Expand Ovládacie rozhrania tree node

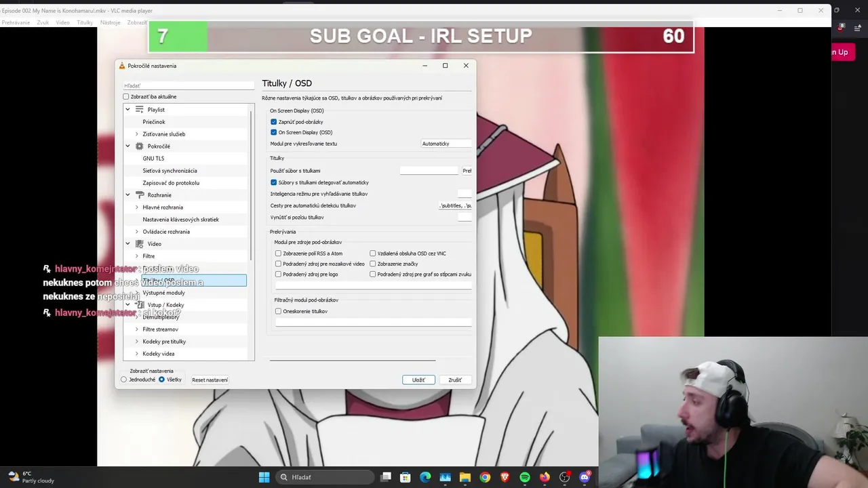(136, 232)
